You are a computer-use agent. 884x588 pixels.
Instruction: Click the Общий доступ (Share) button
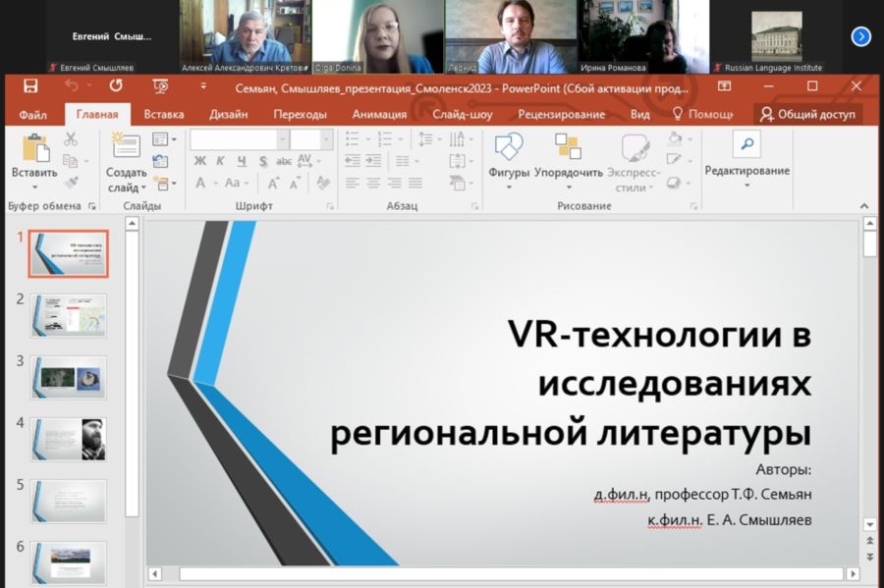pos(807,114)
